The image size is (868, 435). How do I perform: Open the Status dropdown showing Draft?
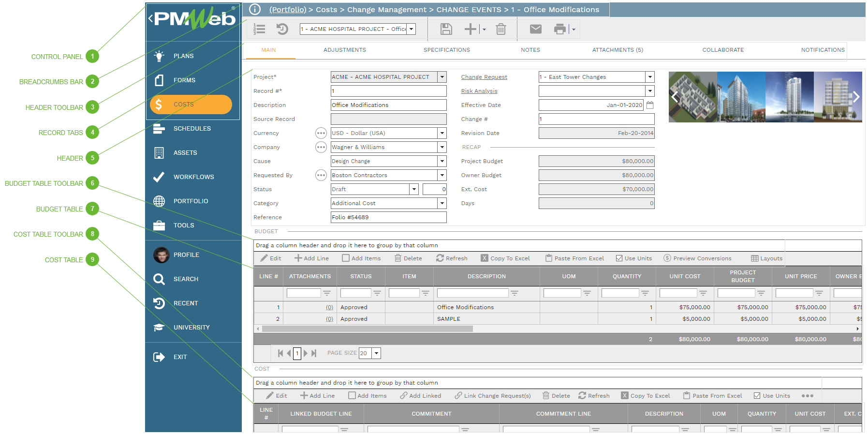(414, 189)
